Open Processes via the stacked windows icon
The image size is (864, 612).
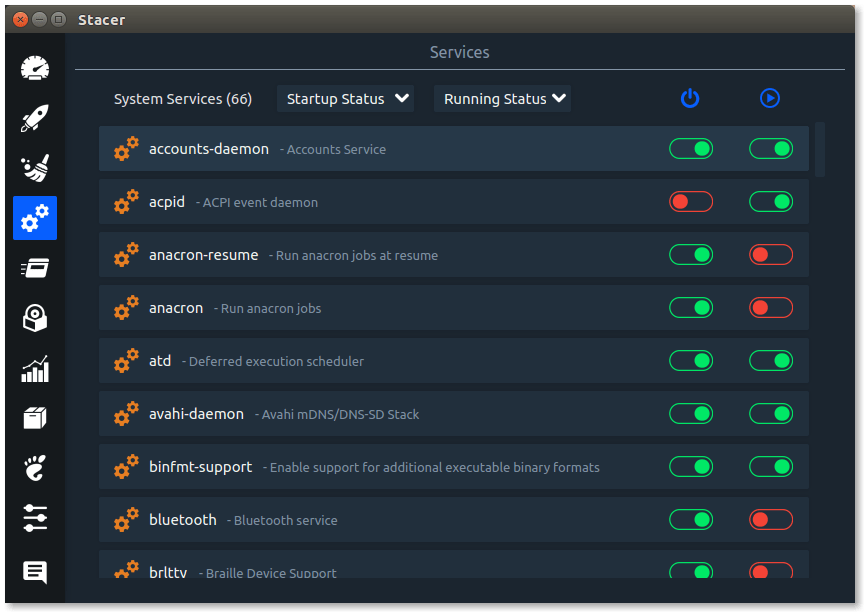tap(35, 268)
